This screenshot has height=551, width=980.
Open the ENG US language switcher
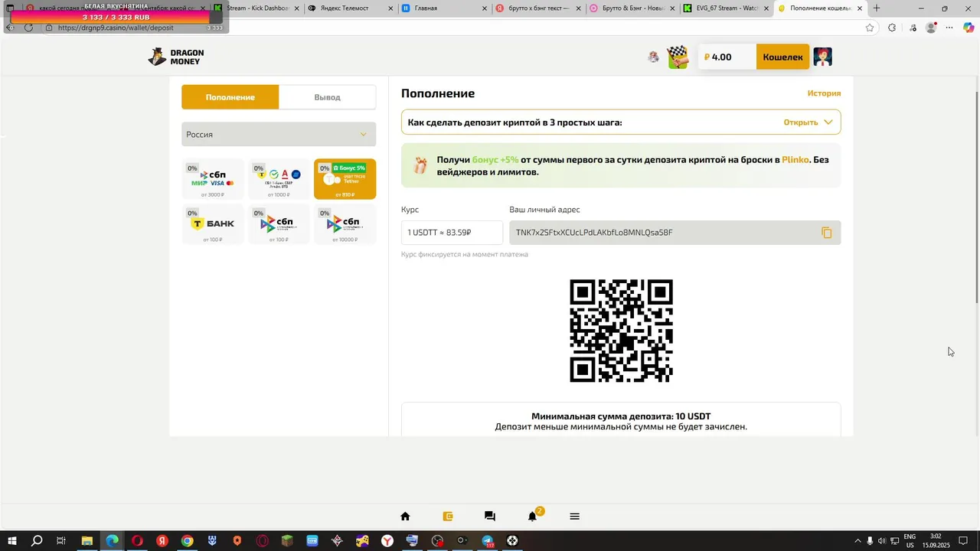(910, 541)
